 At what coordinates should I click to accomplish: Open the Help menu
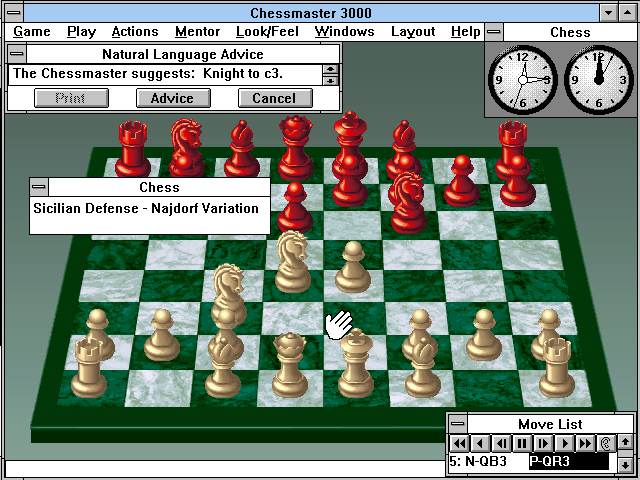tap(466, 31)
